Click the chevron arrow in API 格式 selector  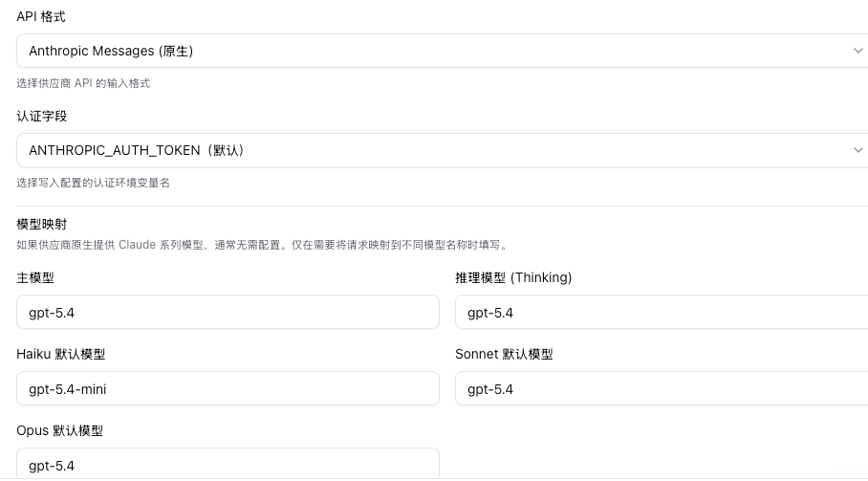857,51
